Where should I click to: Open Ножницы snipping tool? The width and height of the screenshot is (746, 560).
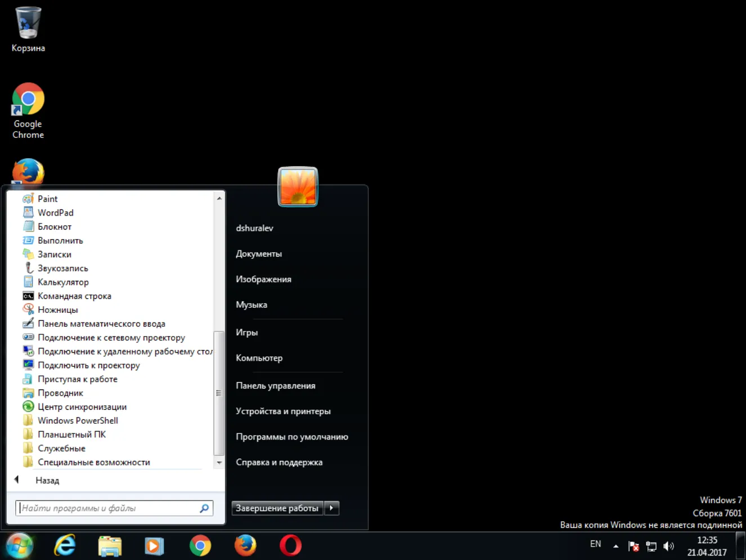tap(50, 310)
